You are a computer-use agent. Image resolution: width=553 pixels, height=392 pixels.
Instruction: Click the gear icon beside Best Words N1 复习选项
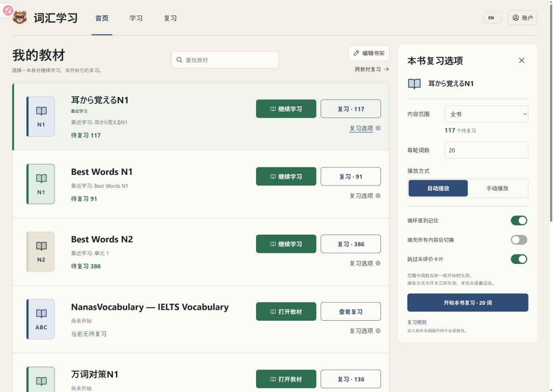click(x=378, y=196)
